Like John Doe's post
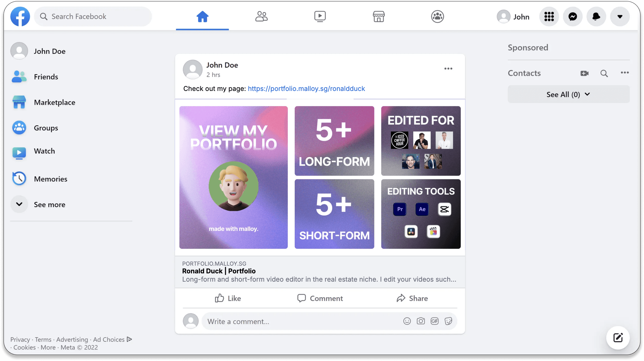Image resolution: width=644 pixels, height=361 pixels. [228, 298]
